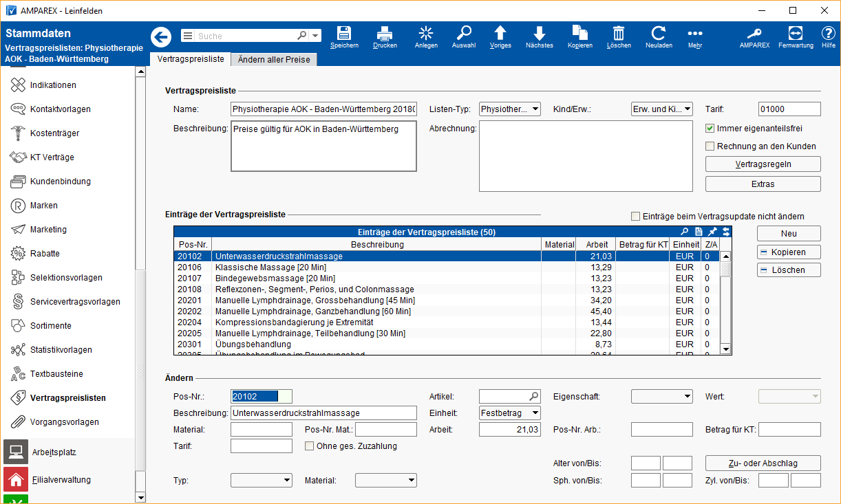
Task: Click the blue back arrow button
Action: [x=161, y=36]
